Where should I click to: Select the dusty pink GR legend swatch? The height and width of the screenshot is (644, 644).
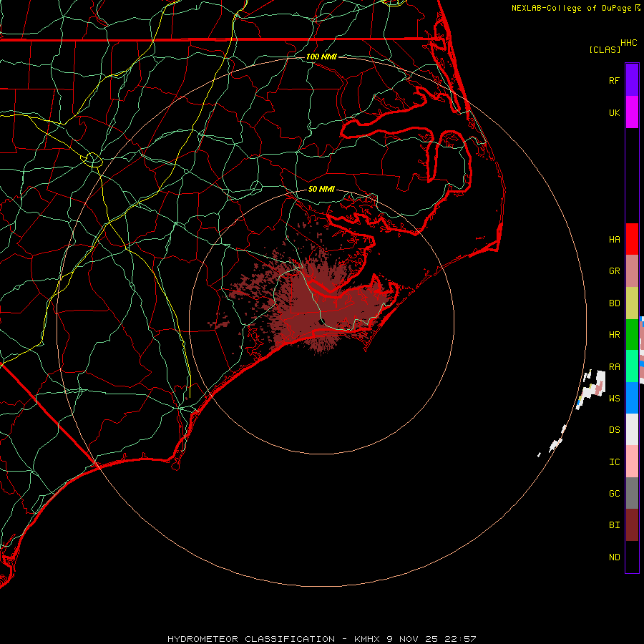(x=632, y=271)
